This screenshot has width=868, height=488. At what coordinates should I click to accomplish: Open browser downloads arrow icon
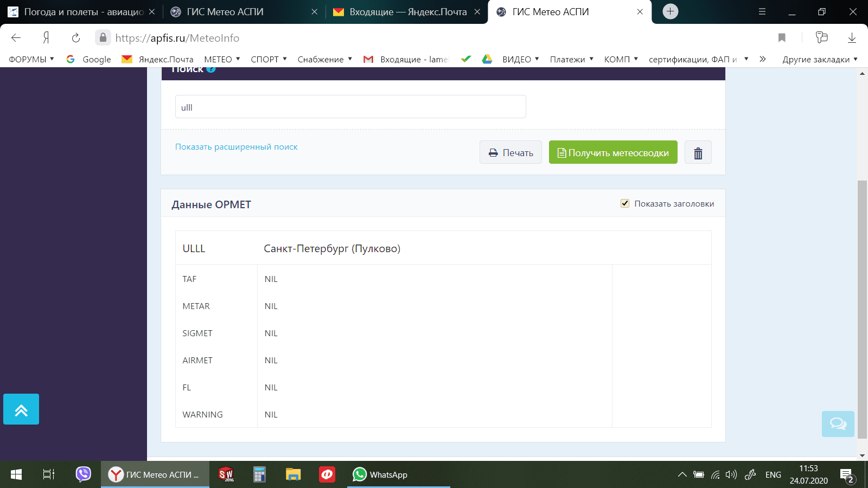[x=852, y=38]
